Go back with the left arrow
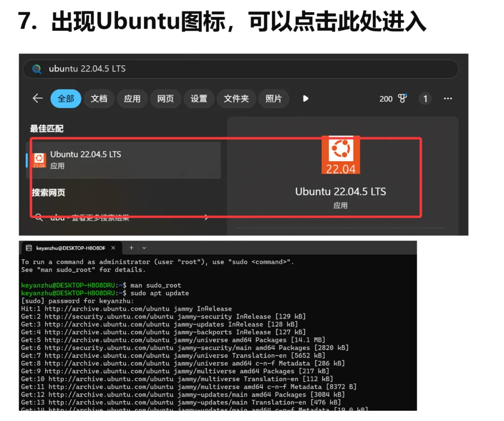Image resolution: width=504 pixels, height=421 pixels. (x=38, y=98)
